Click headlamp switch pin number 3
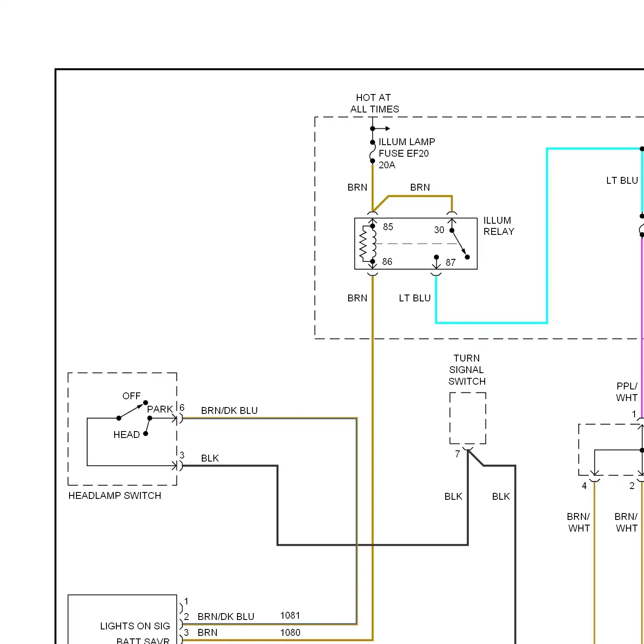Screen dimensions: 644x644 182,455
